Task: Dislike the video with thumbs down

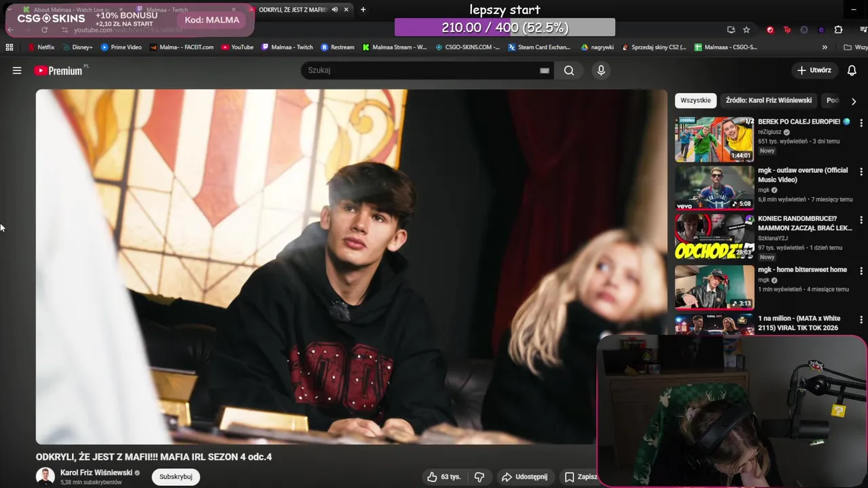Action: pos(479,476)
